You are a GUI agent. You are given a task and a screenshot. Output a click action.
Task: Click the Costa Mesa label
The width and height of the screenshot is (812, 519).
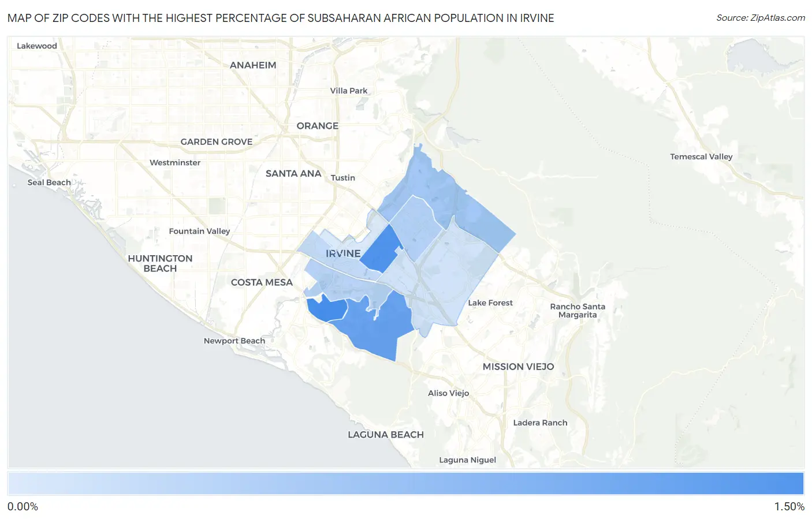click(x=262, y=282)
